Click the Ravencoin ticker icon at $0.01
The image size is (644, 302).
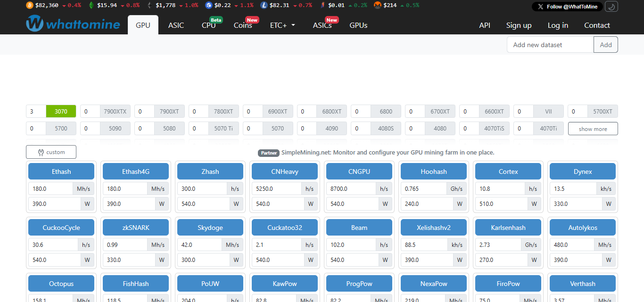click(x=322, y=6)
